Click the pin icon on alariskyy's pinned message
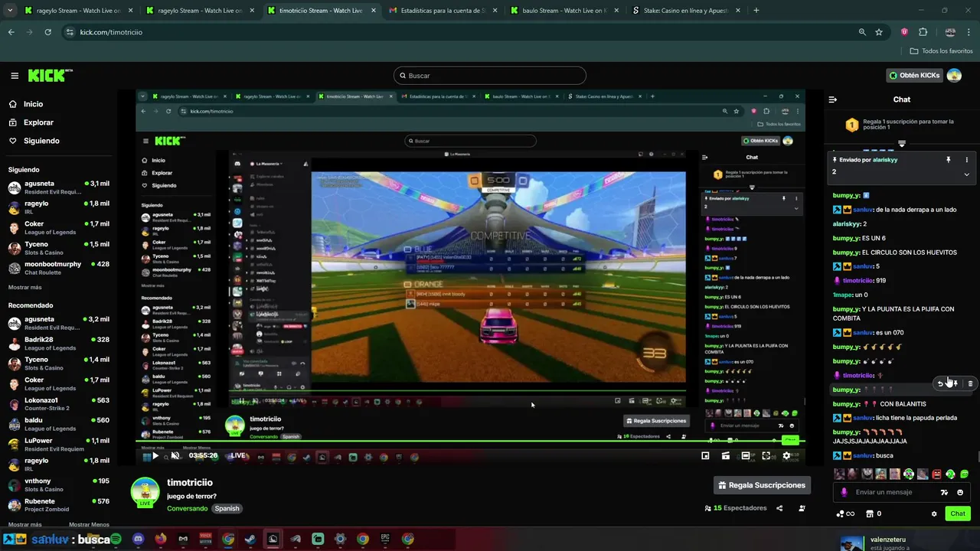980x551 pixels. click(948, 160)
